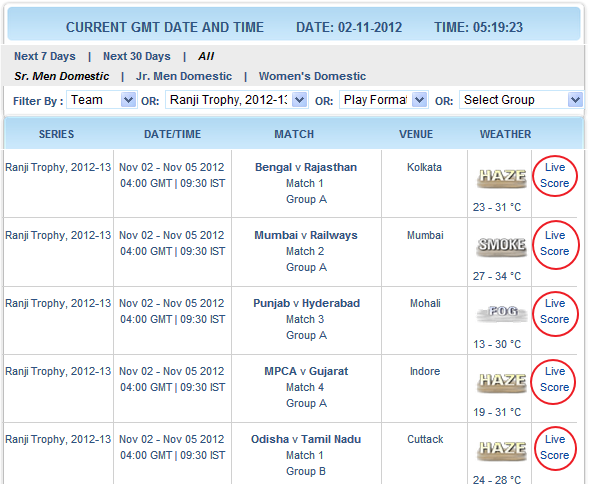Image resolution: width=589 pixels, height=484 pixels.
Task: Expand the Play Format dropdown
Action: point(384,100)
